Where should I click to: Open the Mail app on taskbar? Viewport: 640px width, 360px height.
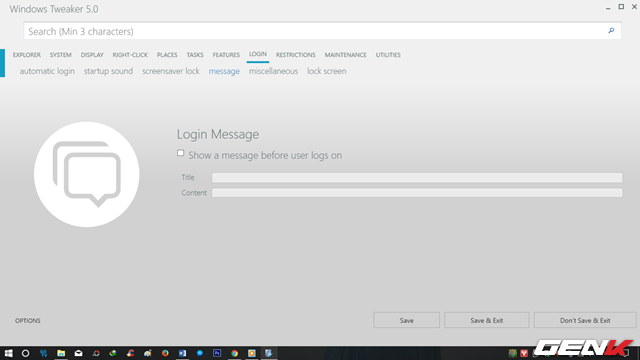point(78,353)
